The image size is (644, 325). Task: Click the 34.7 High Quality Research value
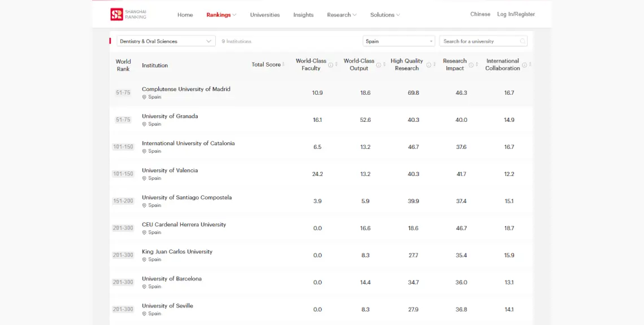(414, 282)
